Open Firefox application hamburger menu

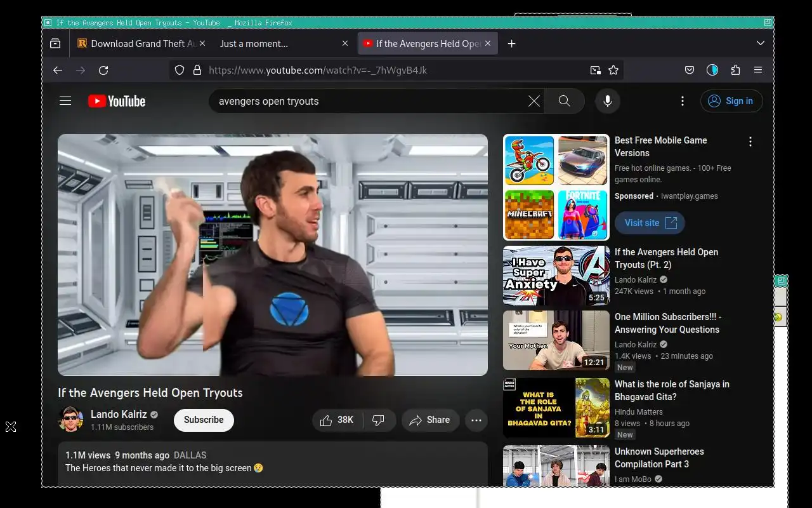pos(758,70)
